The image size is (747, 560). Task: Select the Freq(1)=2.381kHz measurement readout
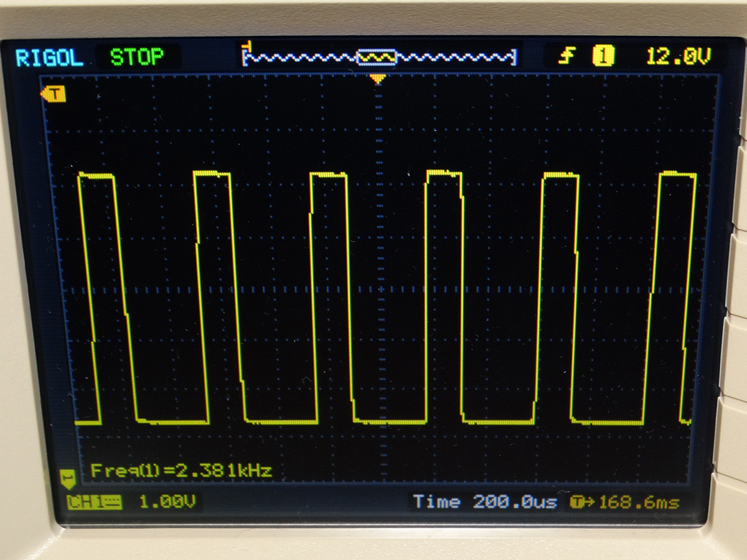pos(181,470)
